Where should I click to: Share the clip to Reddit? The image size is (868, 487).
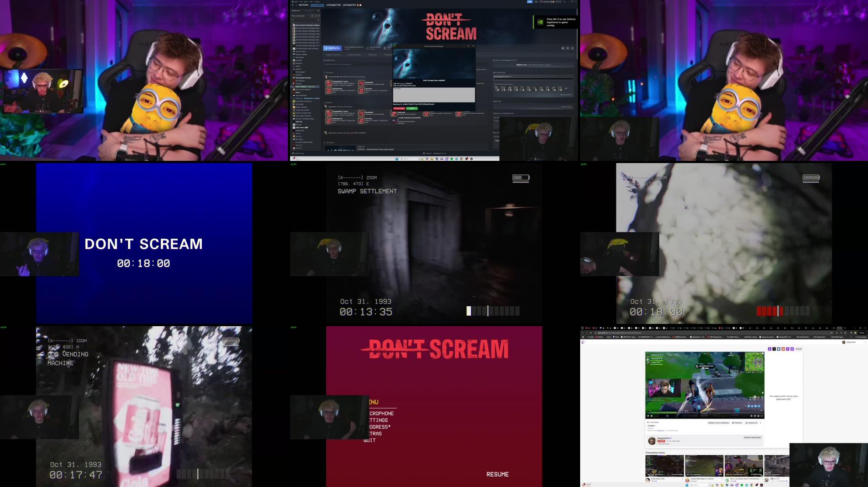[x=783, y=349]
